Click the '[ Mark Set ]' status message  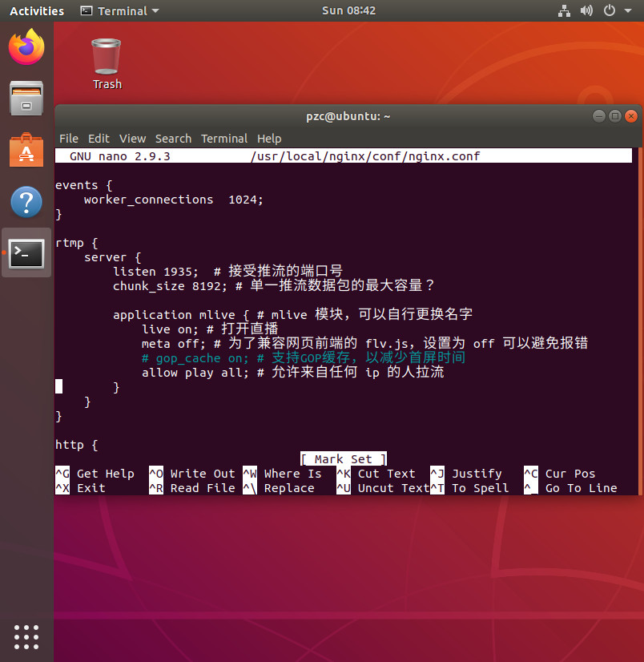click(344, 459)
